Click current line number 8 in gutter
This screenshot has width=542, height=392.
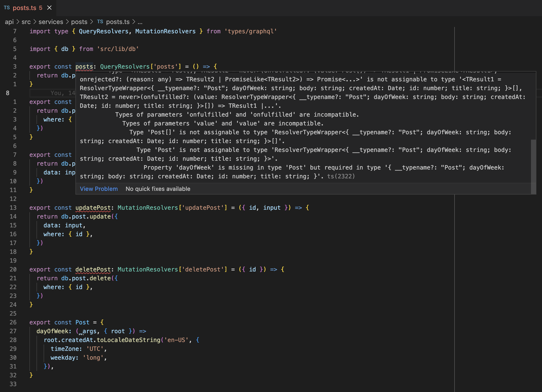pos(8,93)
